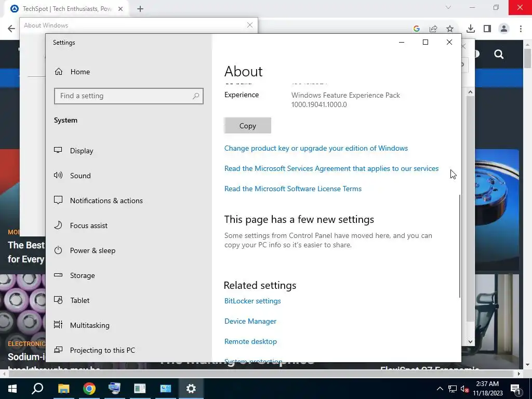This screenshot has width=532, height=399.
Task: Open BitLocker settings link
Action: tap(252, 301)
